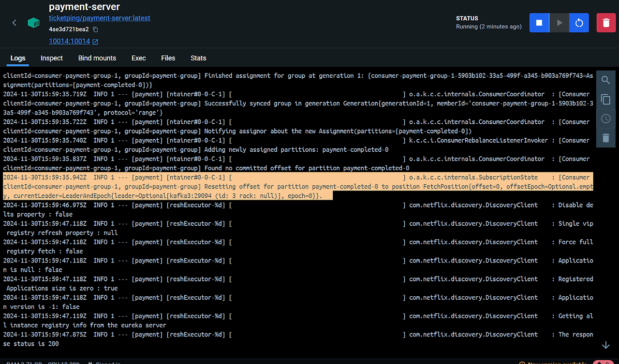The width and height of the screenshot is (619, 364).
Task: Open the Inspect tab
Action: coord(52,58)
